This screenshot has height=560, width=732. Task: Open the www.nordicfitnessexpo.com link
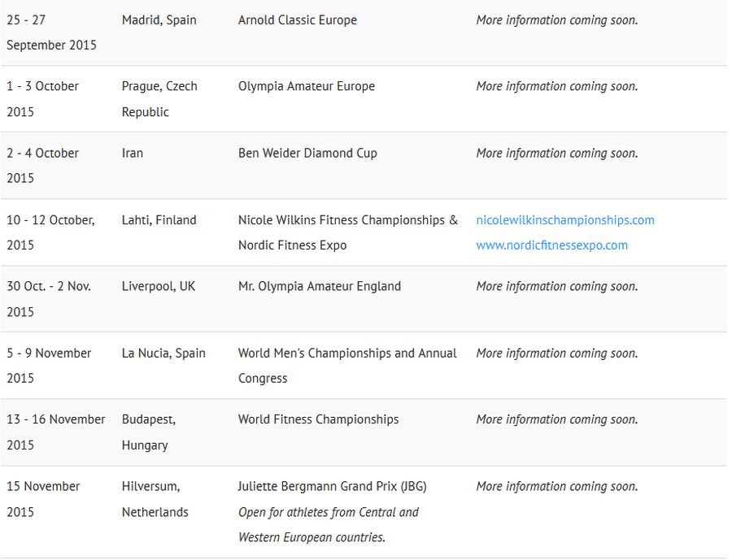(x=551, y=245)
